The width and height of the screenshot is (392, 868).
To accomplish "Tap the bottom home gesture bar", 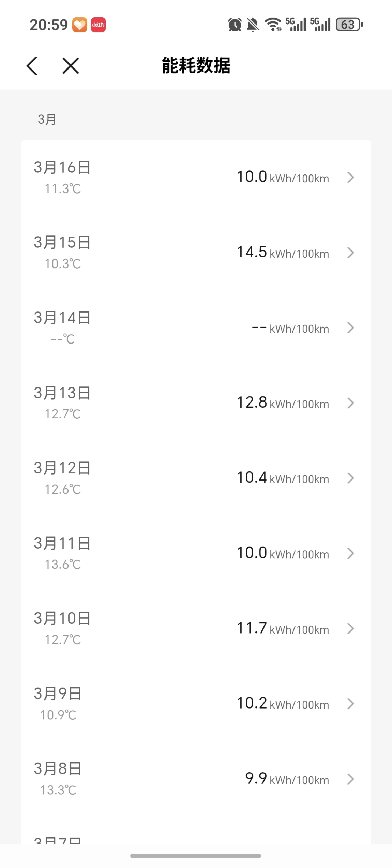I will pos(196,856).
